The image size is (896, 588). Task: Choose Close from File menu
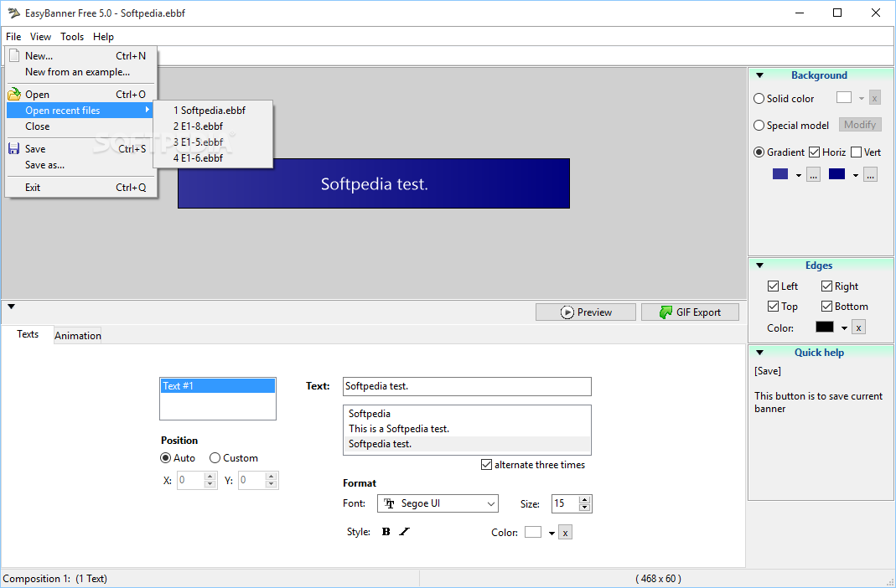point(81,126)
